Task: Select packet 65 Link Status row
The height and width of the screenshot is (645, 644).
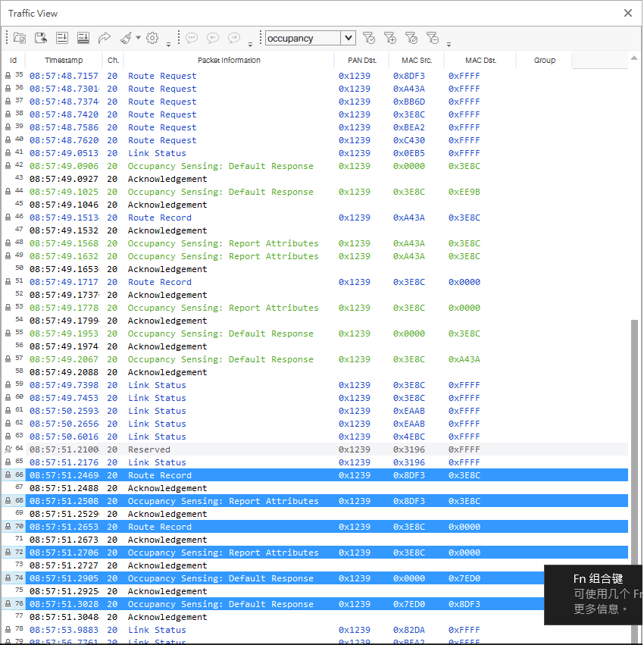Action: coord(314,462)
